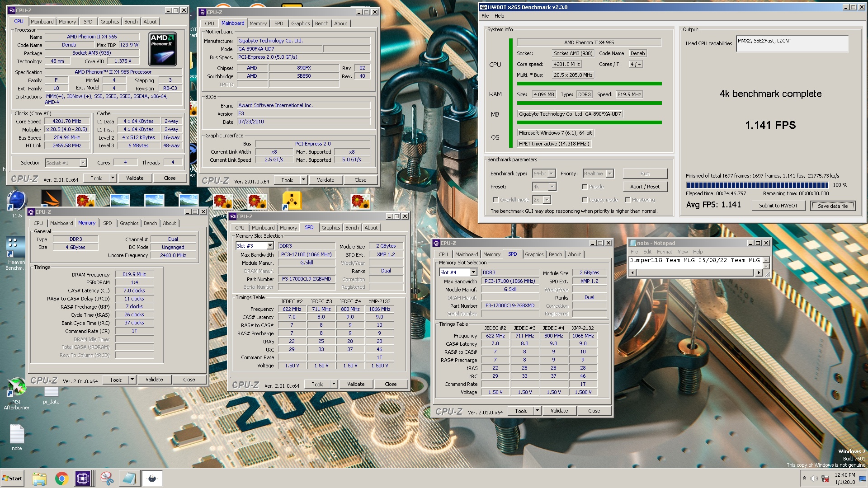This screenshot has height=488, width=868.
Task: Click the AMD Phenom II logo image
Action: 163,49
